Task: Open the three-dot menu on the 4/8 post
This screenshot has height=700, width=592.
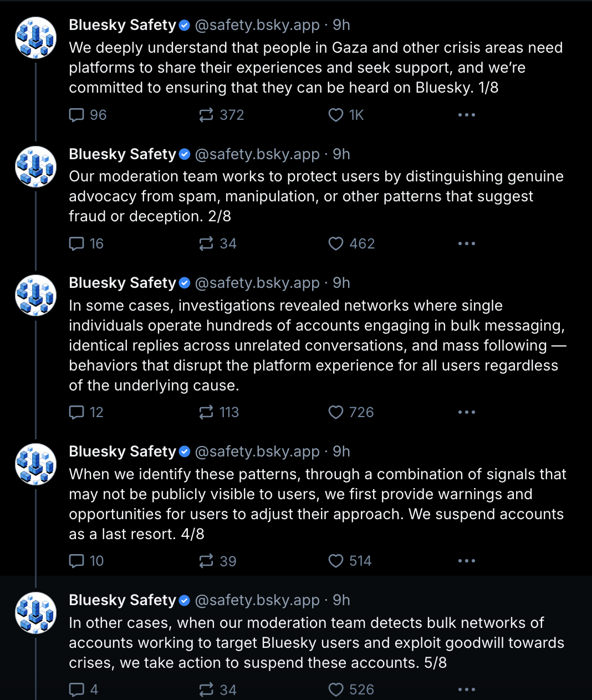Action: point(467,561)
